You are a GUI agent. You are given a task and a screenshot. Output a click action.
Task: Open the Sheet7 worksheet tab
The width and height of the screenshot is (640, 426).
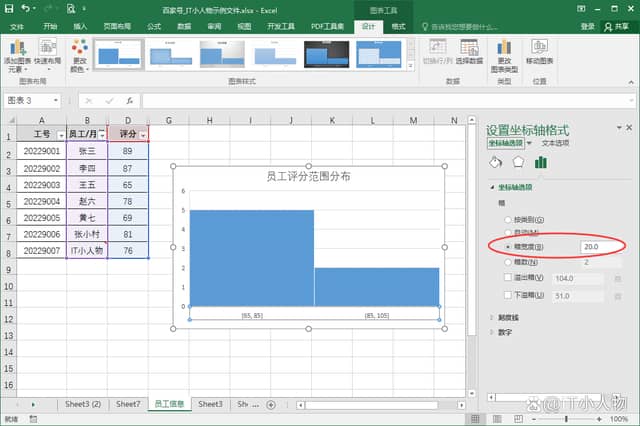[x=127, y=403]
